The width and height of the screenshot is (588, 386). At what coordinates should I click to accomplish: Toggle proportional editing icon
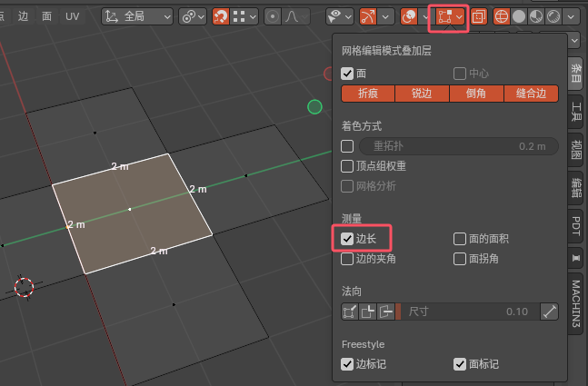(274, 16)
